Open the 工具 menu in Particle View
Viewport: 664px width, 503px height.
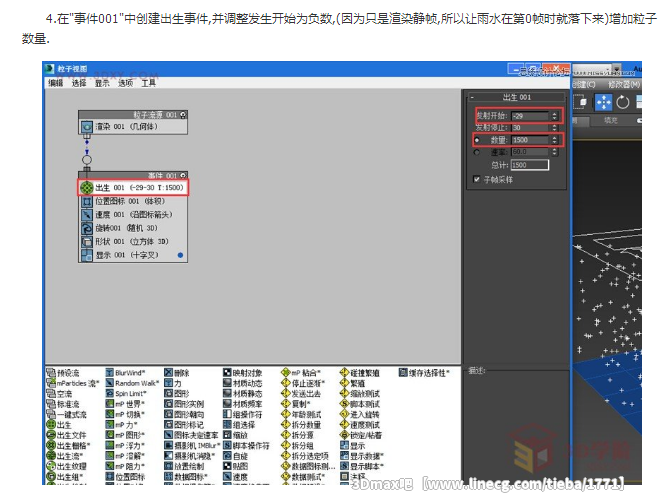(x=149, y=83)
